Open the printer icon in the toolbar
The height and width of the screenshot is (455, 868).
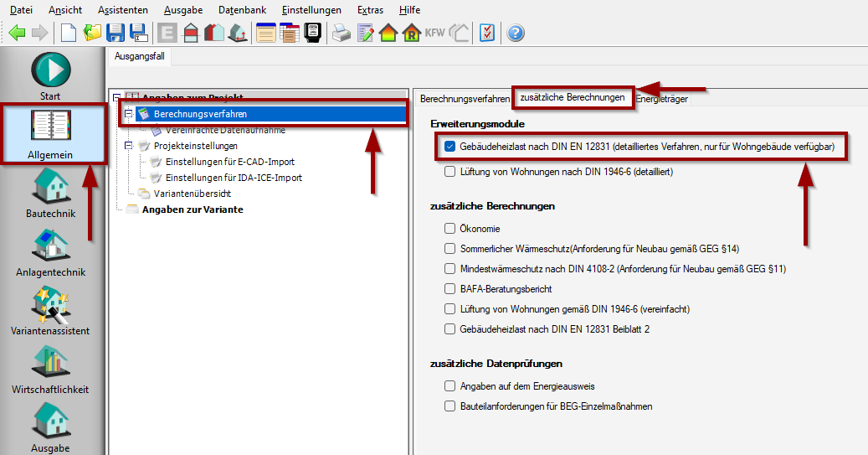pos(341,34)
